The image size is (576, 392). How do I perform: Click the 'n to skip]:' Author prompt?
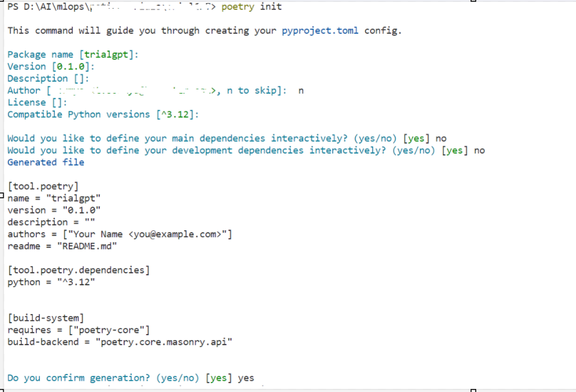tap(256, 91)
